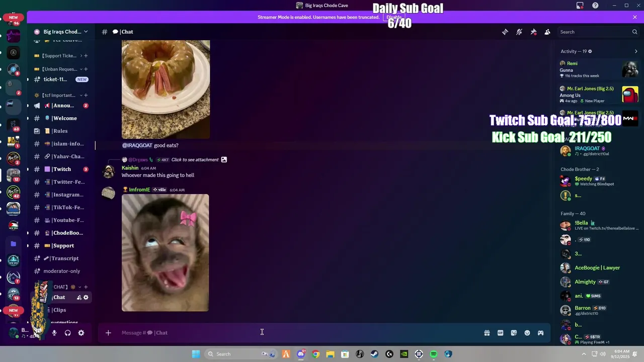The width and height of the screenshot is (644, 362).
Task: Open the Help question mark icon
Action: click(595, 6)
